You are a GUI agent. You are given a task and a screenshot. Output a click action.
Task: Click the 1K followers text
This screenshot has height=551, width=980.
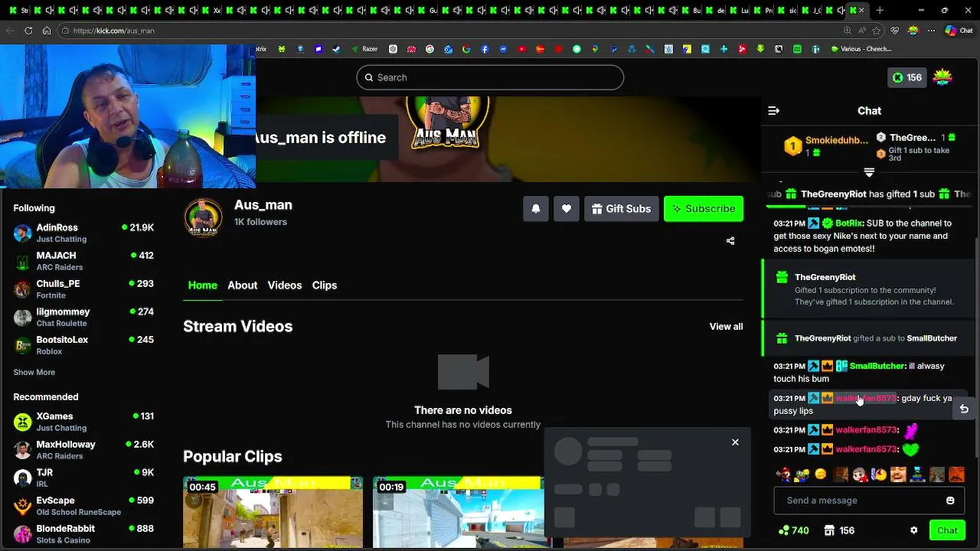260,222
